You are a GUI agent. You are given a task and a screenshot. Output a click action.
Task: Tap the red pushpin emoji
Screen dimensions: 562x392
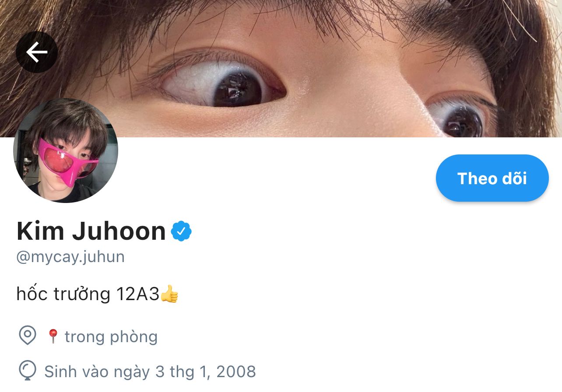(53, 336)
